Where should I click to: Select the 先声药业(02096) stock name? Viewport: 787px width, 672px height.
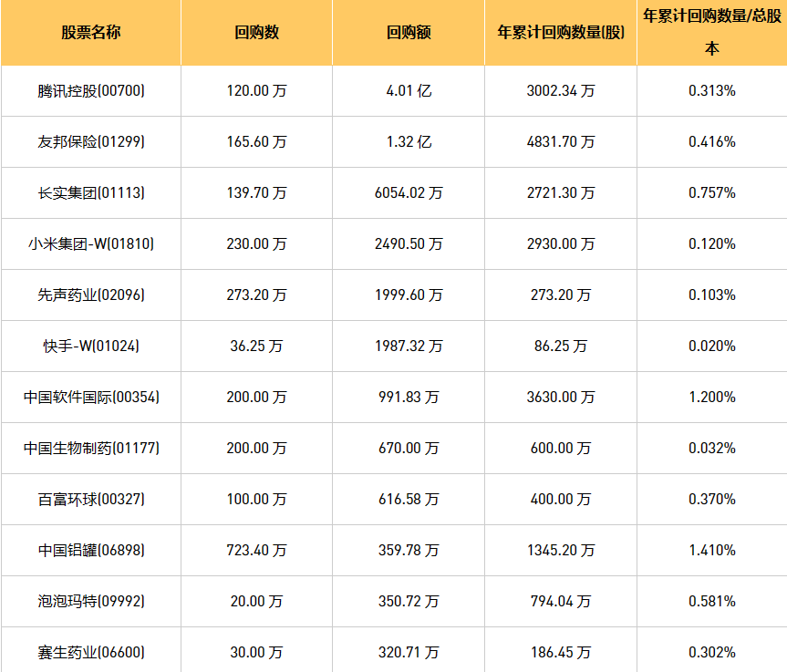click(x=91, y=295)
